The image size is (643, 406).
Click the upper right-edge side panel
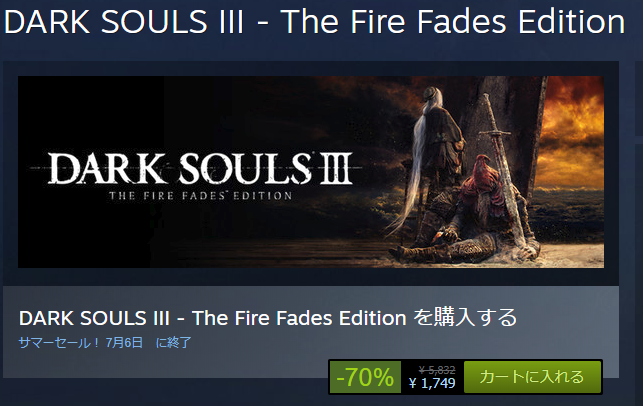[x=639, y=98]
